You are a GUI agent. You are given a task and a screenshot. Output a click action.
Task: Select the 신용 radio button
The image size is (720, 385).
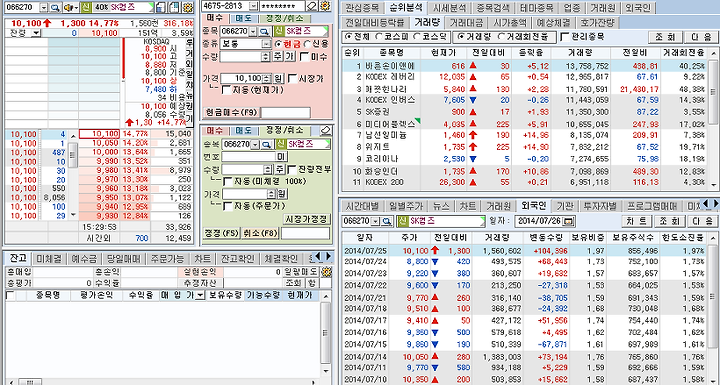pyautogui.click(x=307, y=44)
